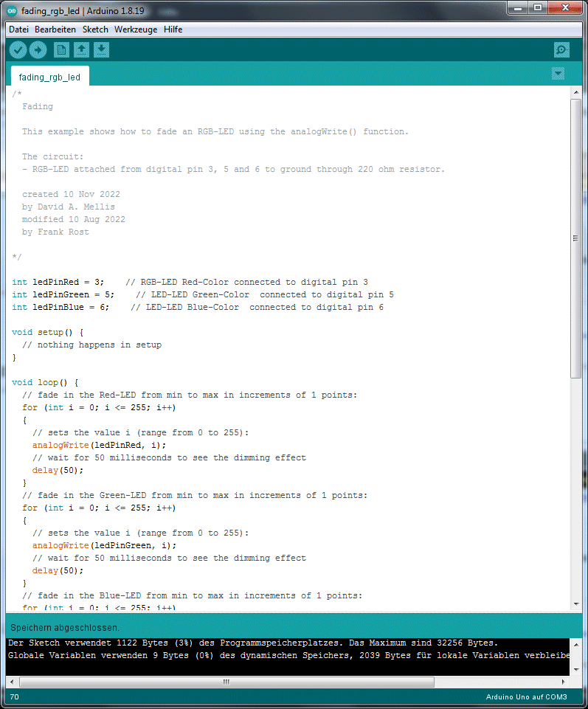588x709 pixels.
Task: Click the console line 'Der Sketch verwendet 1122 Bytes'
Action: [x=253, y=643]
